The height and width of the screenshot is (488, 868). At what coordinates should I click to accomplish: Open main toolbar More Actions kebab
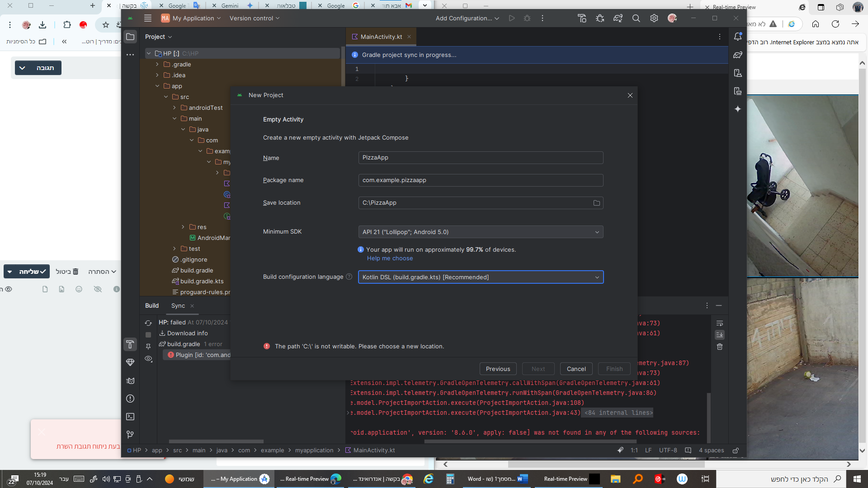(x=542, y=18)
